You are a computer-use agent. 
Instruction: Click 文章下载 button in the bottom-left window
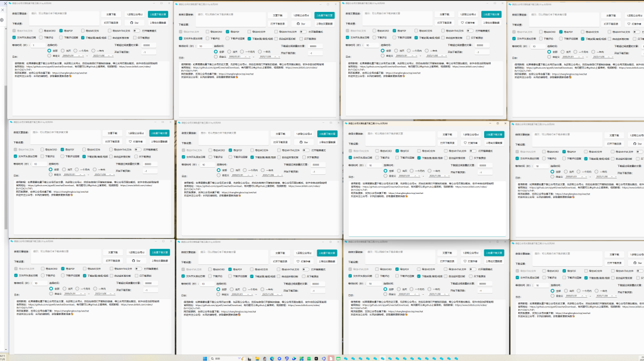click(x=113, y=252)
